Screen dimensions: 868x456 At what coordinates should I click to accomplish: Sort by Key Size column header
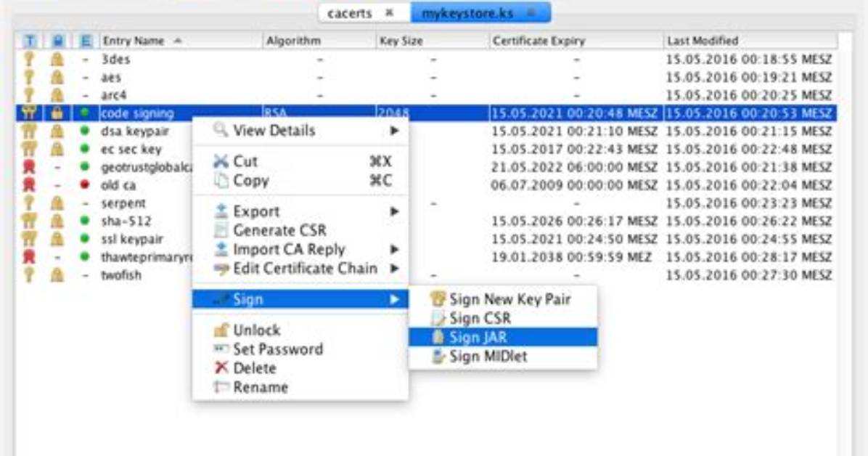(x=433, y=41)
